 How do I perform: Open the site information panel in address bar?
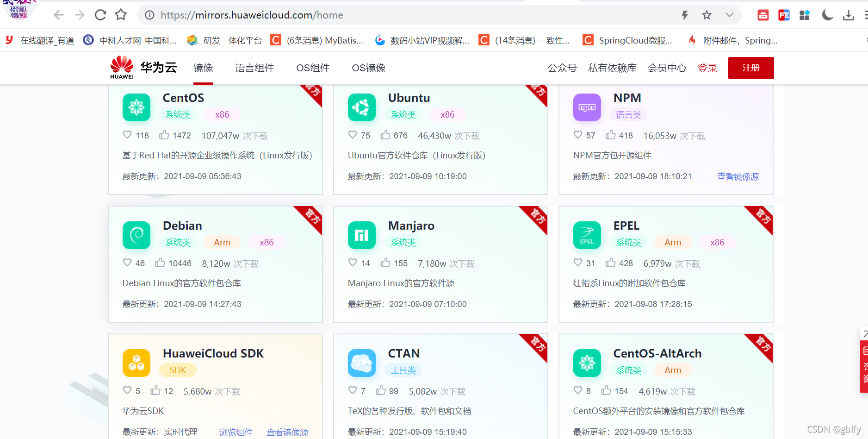pos(149,15)
